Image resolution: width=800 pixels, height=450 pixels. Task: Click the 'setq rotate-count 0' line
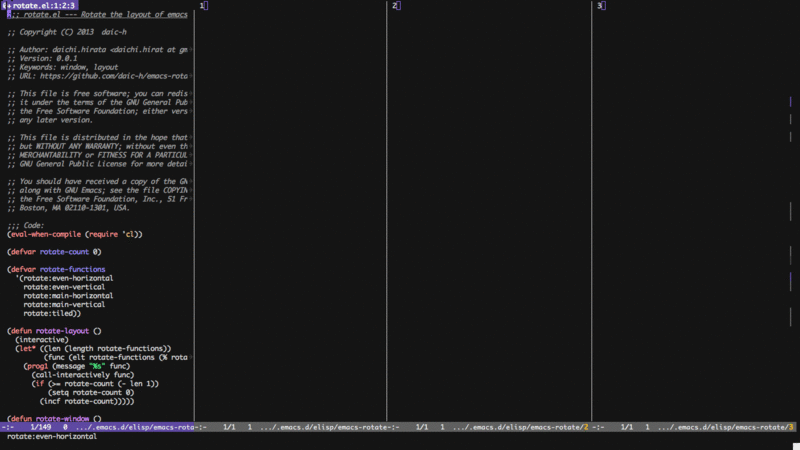91,392
